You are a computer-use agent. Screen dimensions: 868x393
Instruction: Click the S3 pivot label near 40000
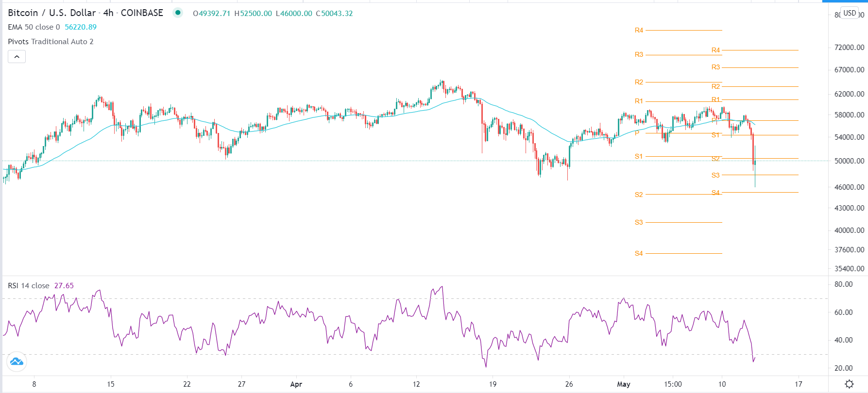click(639, 222)
